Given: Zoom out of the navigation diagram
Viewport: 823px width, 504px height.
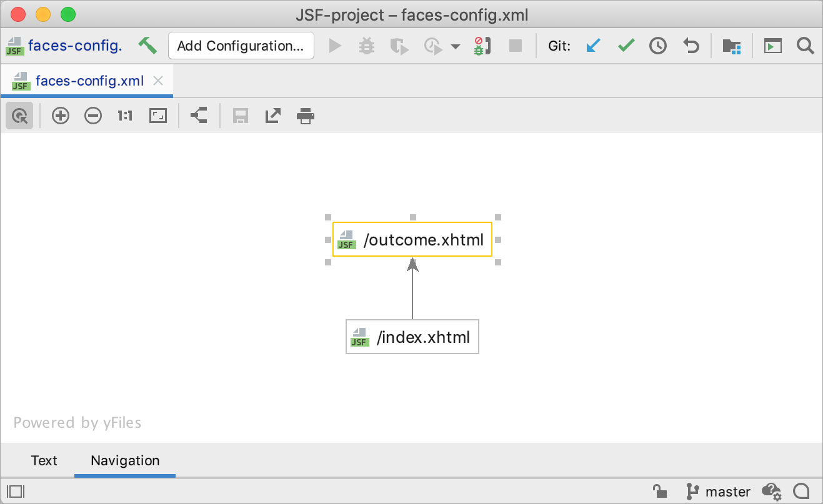Looking at the screenshot, I should pos(93,116).
